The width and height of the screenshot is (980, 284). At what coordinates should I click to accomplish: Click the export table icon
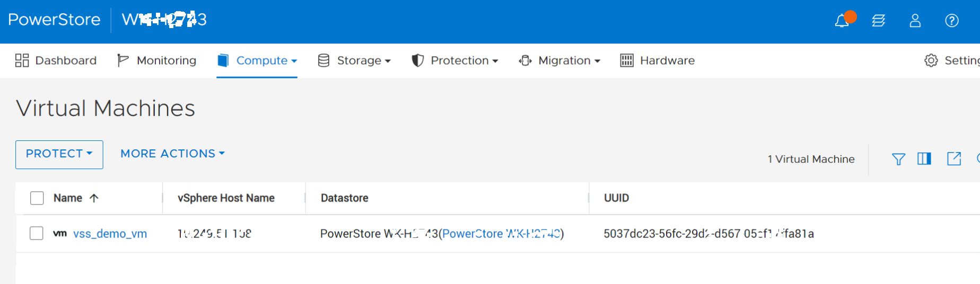pyautogui.click(x=954, y=158)
